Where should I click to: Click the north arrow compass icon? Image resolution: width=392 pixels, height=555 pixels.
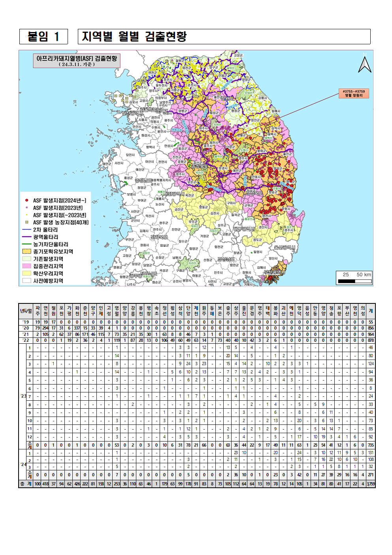(364, 64)
